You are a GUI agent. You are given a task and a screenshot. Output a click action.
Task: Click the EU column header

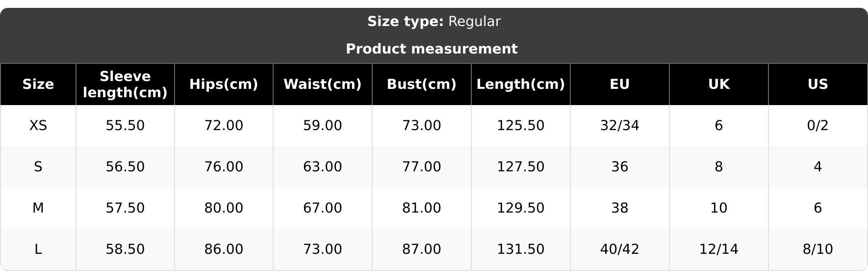click(620, 84)
